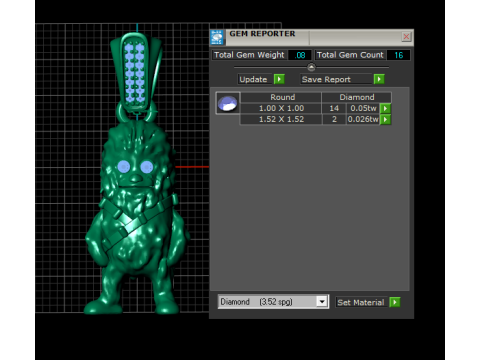The height and width of the screenshot is (360, 480).
Task: Click the 0.05tw weight cell
Action: pos(363,108)
